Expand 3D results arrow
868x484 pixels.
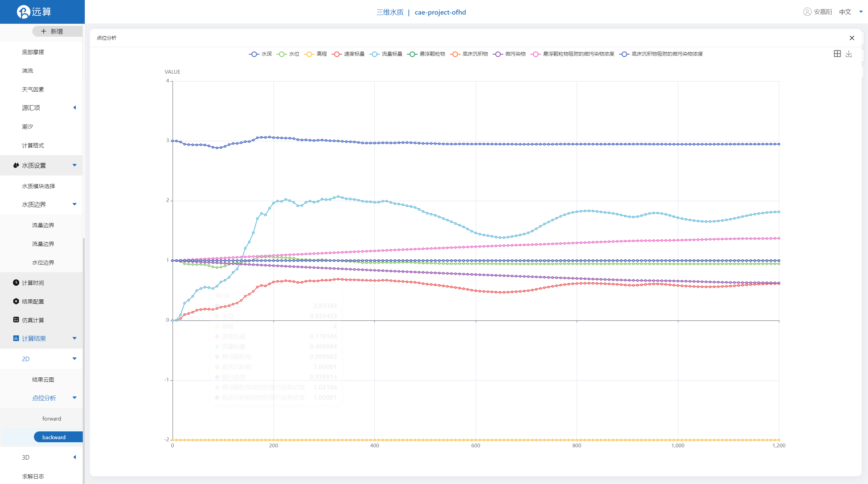(75, 457)
